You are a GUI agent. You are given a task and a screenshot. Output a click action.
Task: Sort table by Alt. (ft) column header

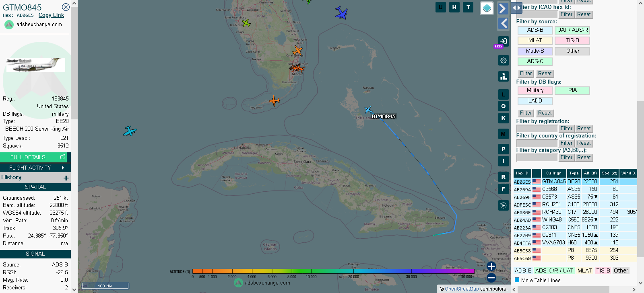tap(590, 173)
